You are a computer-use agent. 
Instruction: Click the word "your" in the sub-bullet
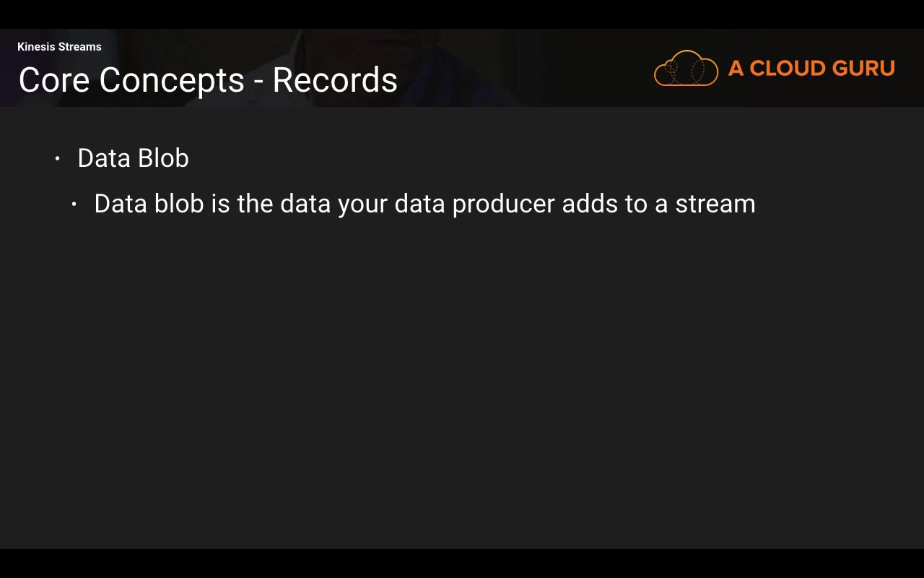(x=362, y=204)
